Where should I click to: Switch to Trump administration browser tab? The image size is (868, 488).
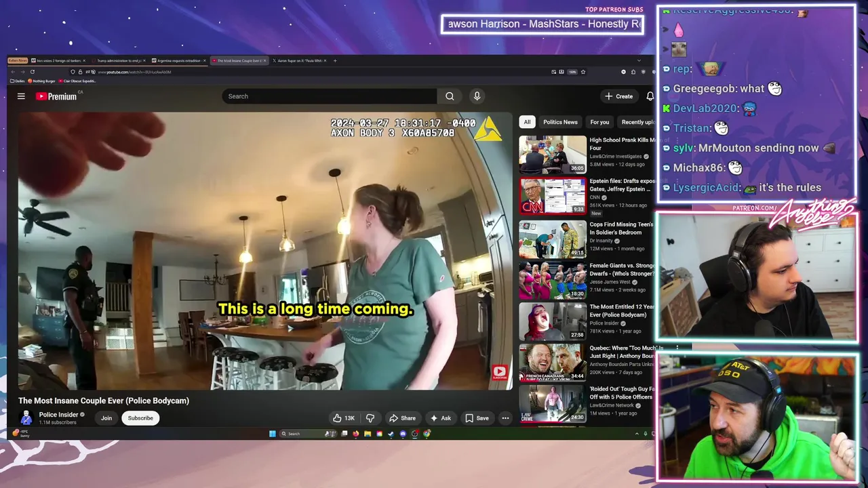(x=119, y=60)
